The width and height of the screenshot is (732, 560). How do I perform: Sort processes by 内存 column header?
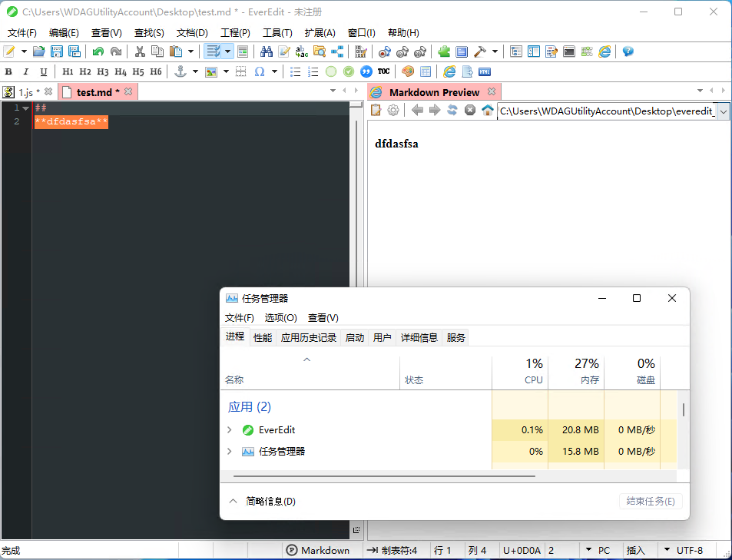click(x=576, y=372)
